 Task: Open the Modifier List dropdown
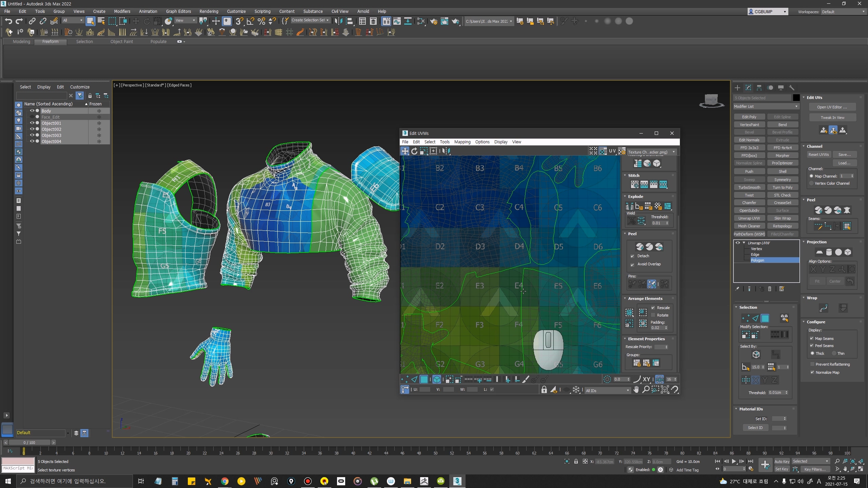click(766, 106)
